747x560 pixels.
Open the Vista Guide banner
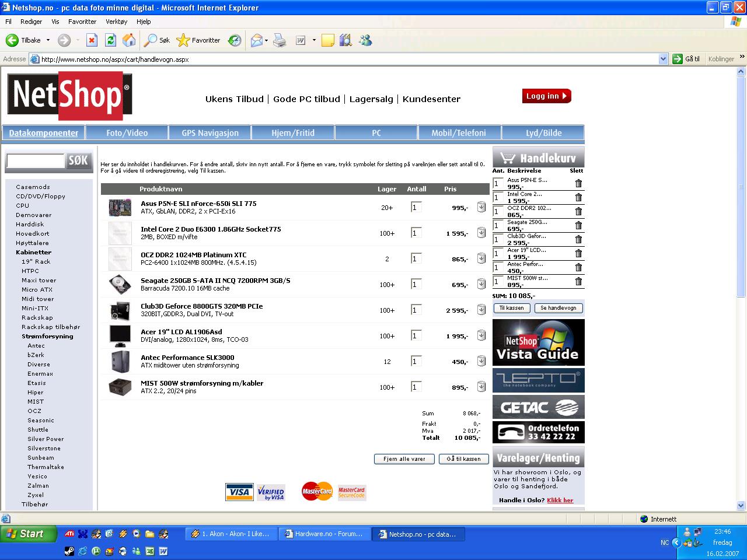coord(538,342)
